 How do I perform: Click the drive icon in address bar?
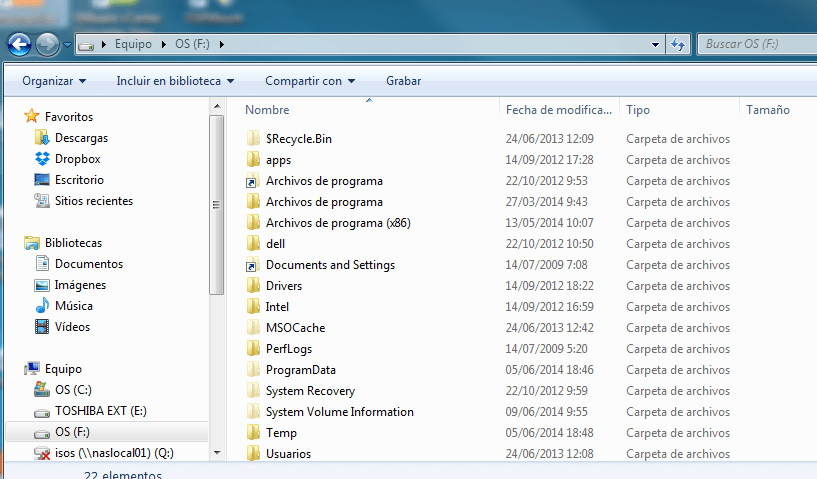point(86,45)
